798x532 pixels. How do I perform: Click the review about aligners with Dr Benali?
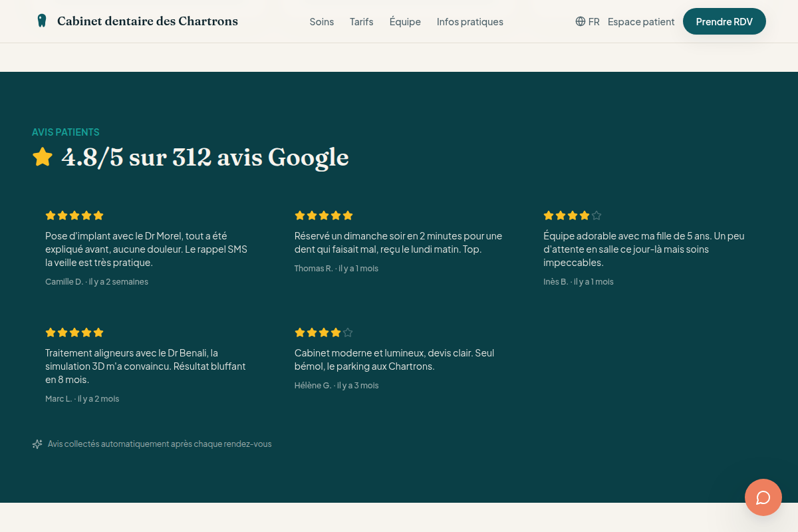[x=146, y=366]
